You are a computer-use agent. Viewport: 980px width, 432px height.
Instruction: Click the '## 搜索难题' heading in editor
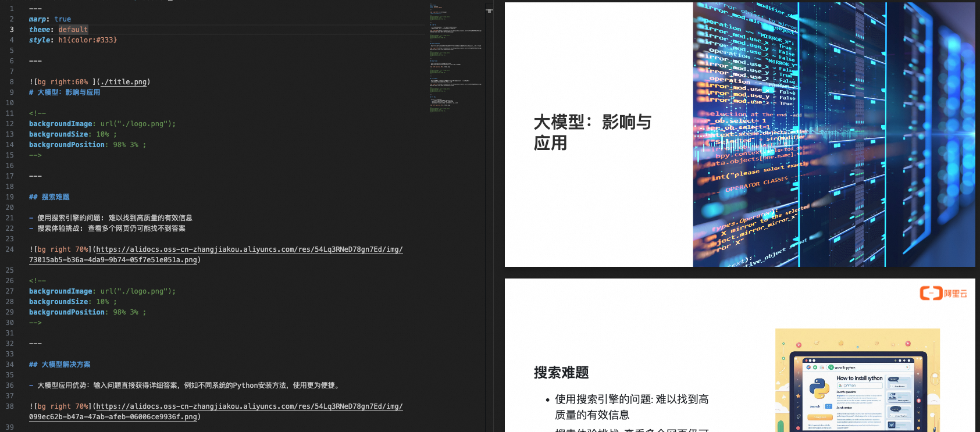pos(49,197)
